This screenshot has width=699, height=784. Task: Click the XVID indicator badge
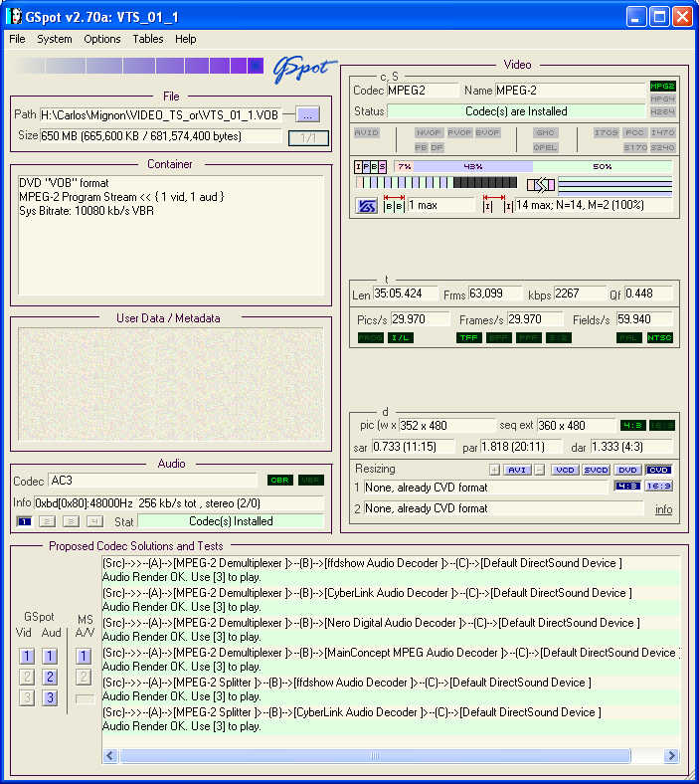pos(367,133)
